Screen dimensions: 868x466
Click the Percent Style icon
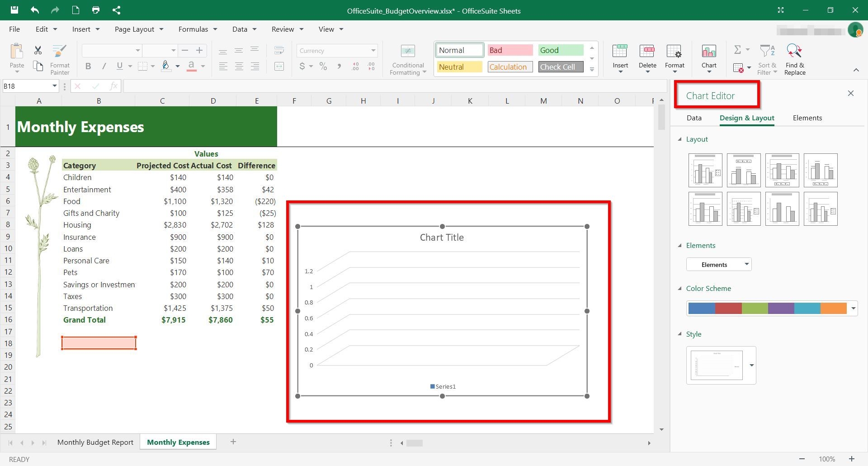pyautogui.click(x=323, y=66)
